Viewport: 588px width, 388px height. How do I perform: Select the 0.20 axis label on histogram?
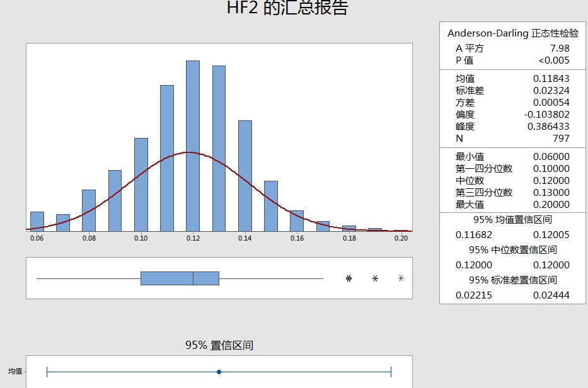pos(401,239)
